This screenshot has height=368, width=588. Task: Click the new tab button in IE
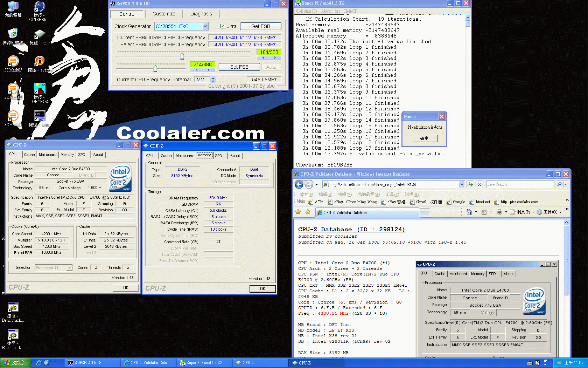click(x=425, y=212)
